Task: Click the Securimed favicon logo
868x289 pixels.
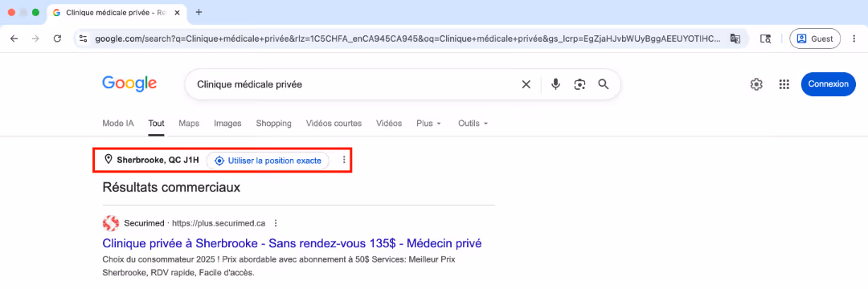Action: 111,223
